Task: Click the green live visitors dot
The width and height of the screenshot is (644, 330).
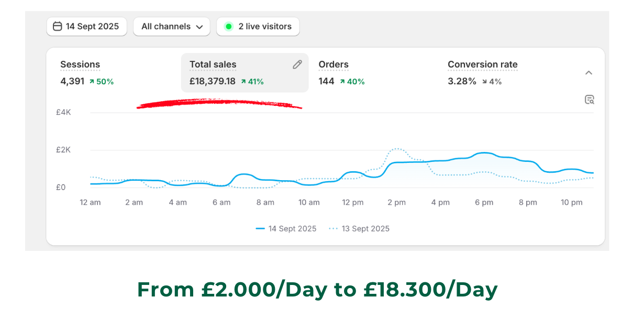Action: (228, 26)
